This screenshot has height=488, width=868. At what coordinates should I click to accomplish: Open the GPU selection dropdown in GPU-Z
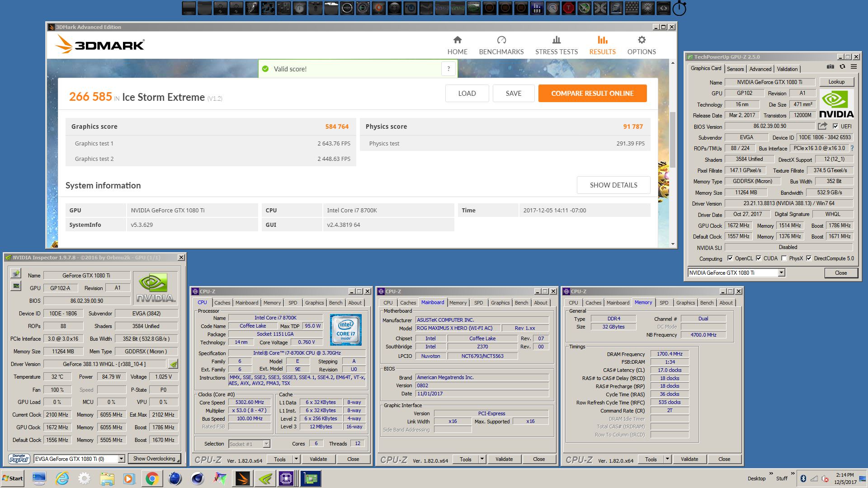pos(781,272)
